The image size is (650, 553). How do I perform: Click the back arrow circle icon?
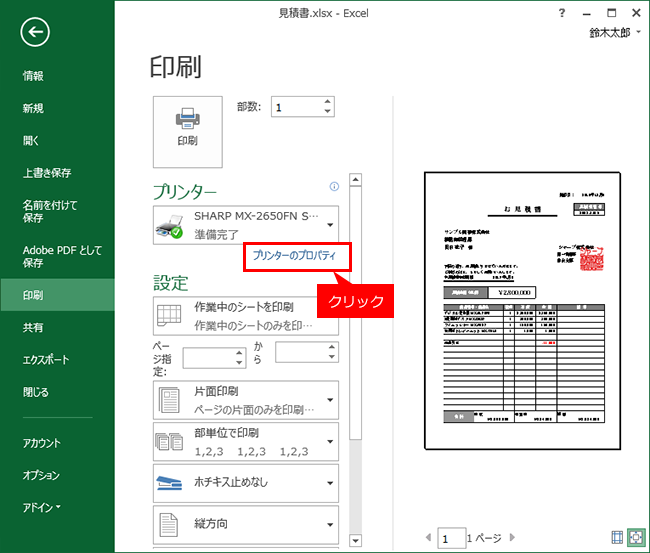point(35,32)
